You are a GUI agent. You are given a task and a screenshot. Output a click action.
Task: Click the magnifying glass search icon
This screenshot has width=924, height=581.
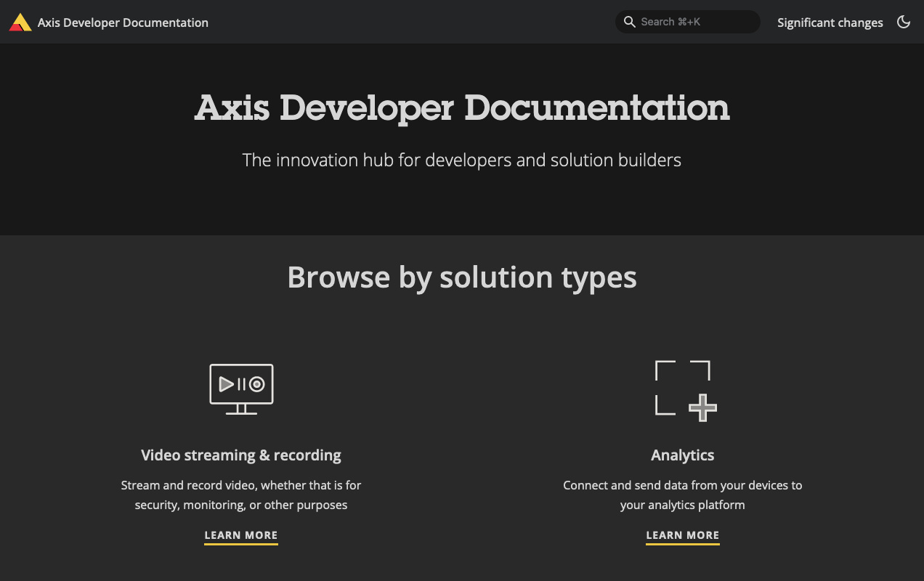click(x=630, y=22)
